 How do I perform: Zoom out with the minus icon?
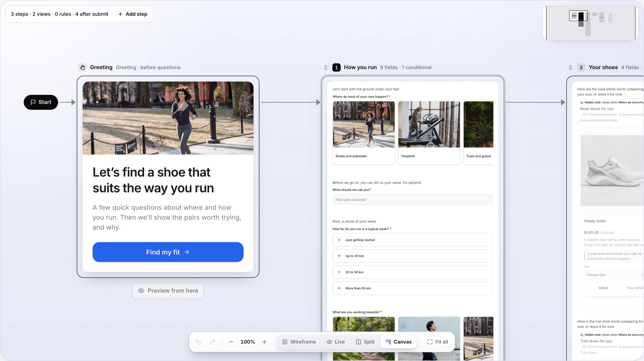point(231,342)
